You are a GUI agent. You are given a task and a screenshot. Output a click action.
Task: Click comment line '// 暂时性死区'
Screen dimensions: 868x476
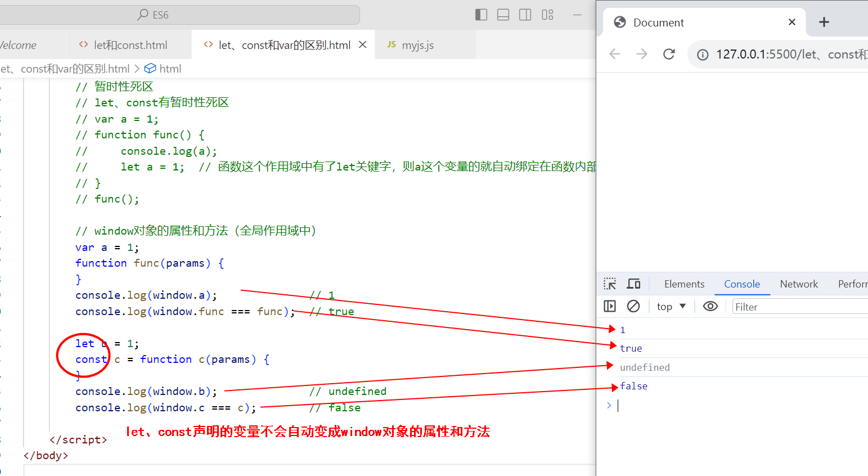pyautogui.click(x=114, y=87)
